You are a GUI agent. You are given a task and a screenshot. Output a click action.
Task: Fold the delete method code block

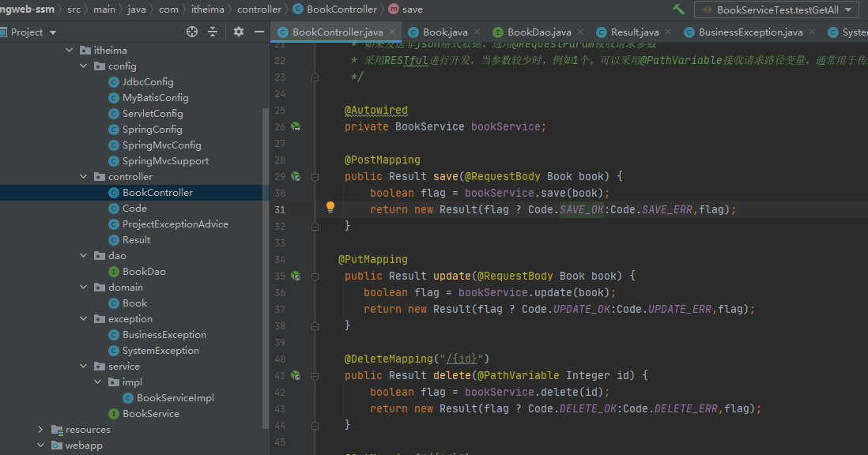point(315,375)
